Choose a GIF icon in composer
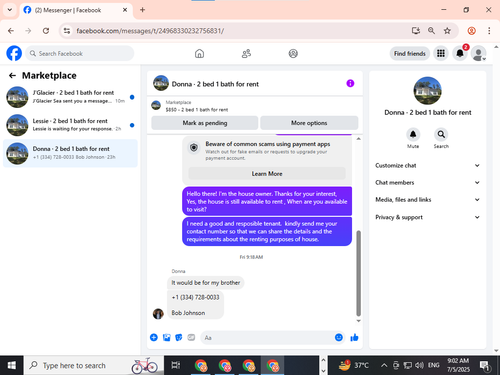The height and width of the screenshot is (375, 500). [191, 337]
